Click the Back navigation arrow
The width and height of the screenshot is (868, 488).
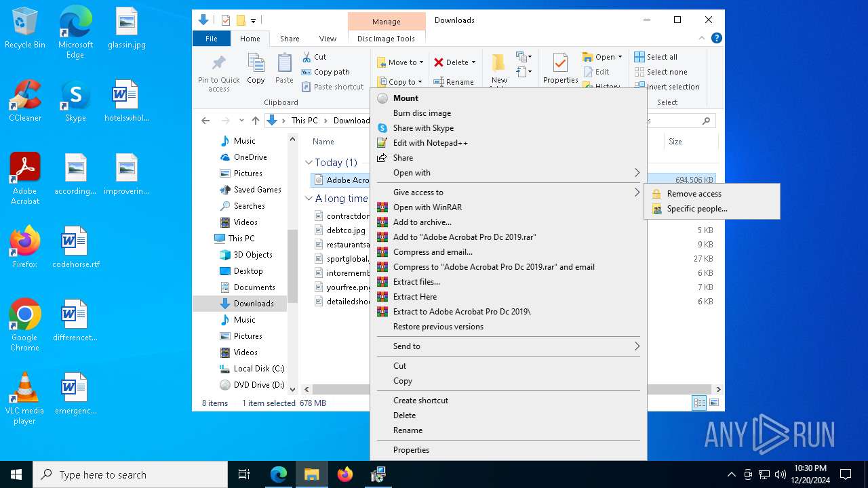point(205,121)
